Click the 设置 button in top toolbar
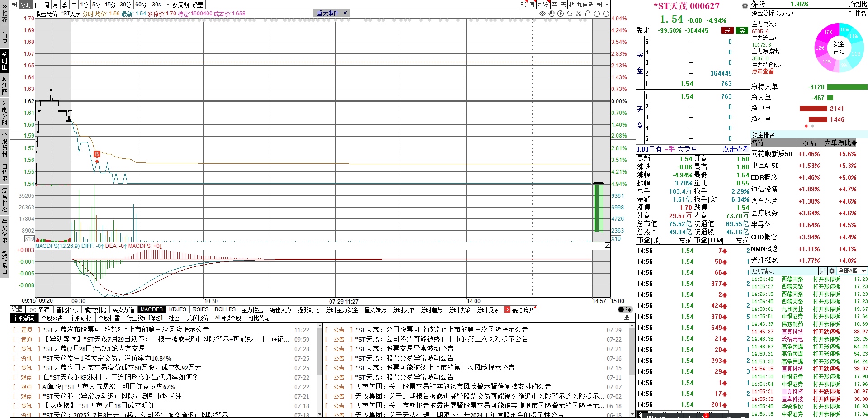Image resolution: width=868 pixels, height=418 pixels. click(x=198, y=5)
